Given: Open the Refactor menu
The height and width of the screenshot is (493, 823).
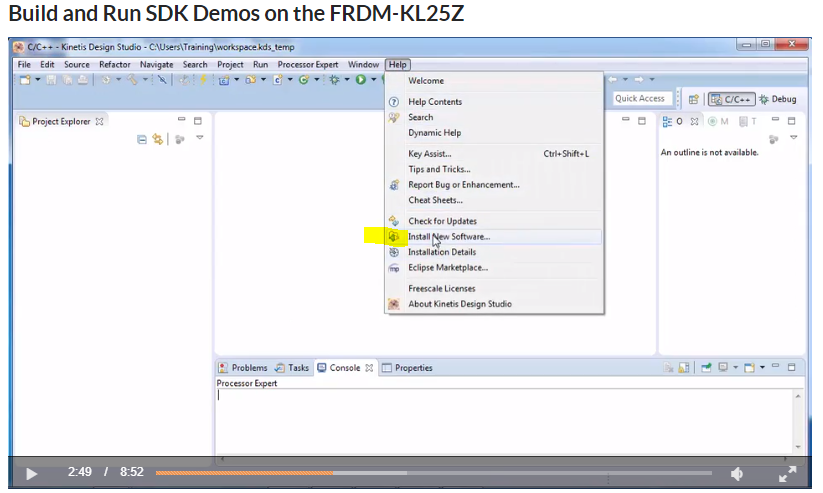Looking at the screenshot, I should tap(114, 65).
